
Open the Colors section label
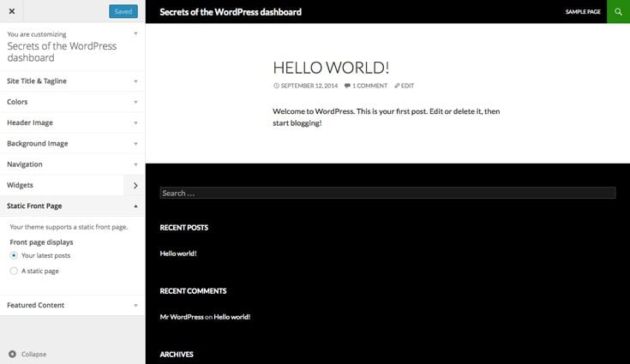click(x=17, y=102)
